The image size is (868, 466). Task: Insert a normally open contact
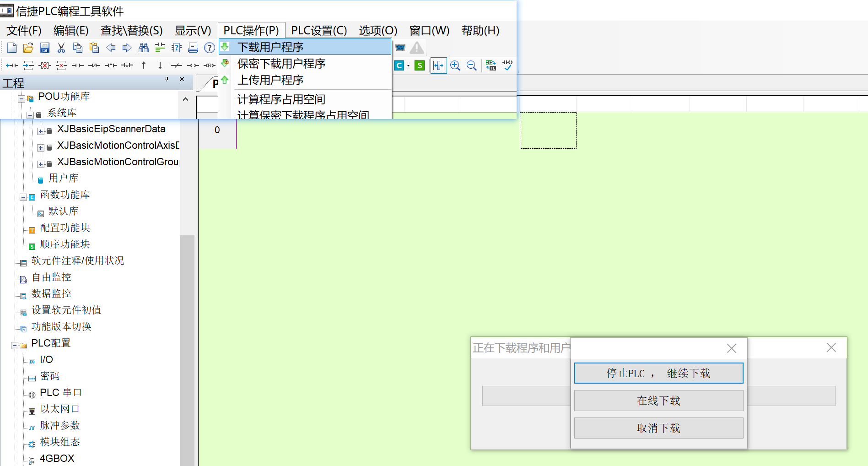(x=78, y=65)
